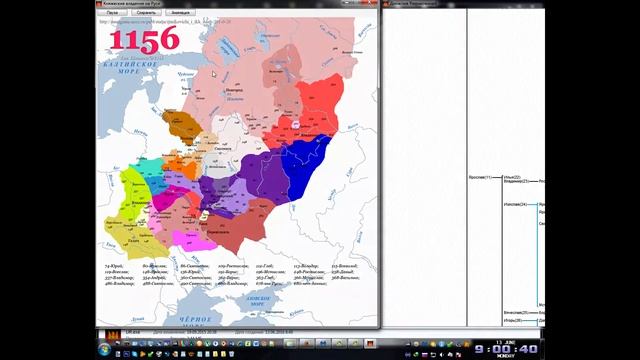Image resolution: width=640 pixels, height=360 pixels.
Task: Click the Азовское море label
Action: (x=258, y=301)
